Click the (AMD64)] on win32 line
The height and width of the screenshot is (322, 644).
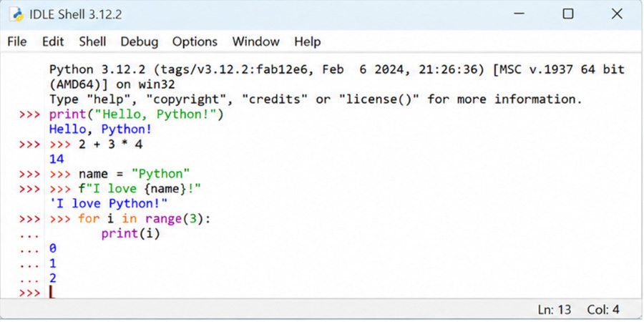click(x=112, y=84)
